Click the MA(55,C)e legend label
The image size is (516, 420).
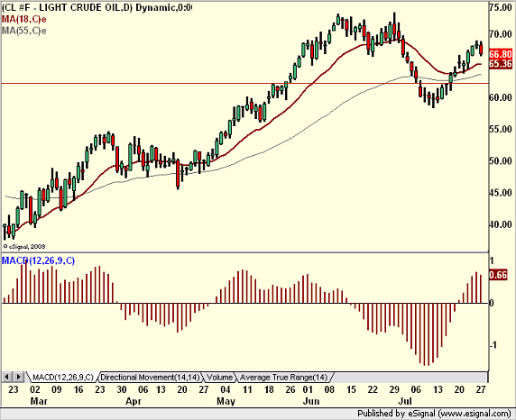pos(24,31)
